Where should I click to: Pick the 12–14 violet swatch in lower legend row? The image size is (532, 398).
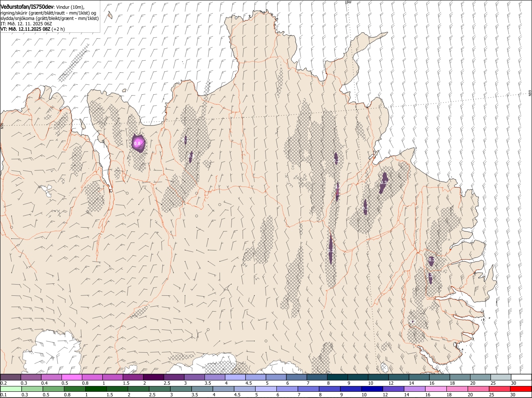tap(393, 389)
